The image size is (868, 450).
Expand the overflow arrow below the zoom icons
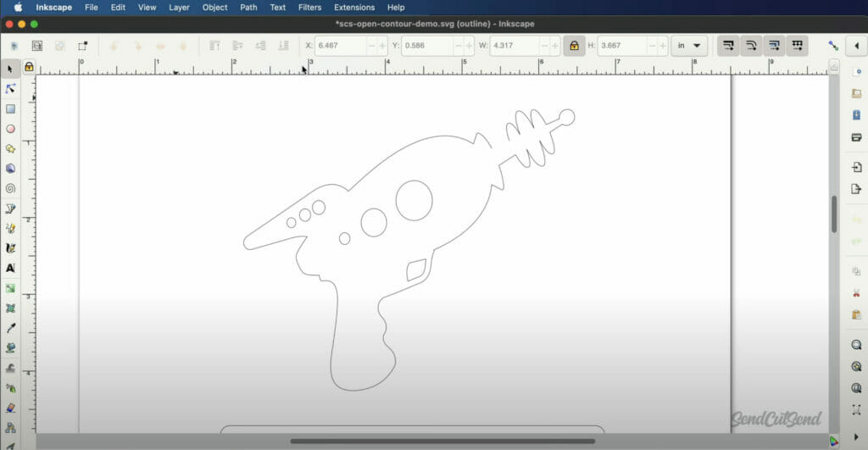tap(856, 436)
